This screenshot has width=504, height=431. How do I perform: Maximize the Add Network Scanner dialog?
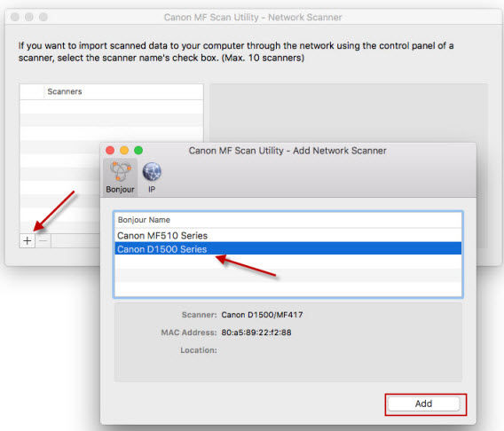(x=138, y=150)
